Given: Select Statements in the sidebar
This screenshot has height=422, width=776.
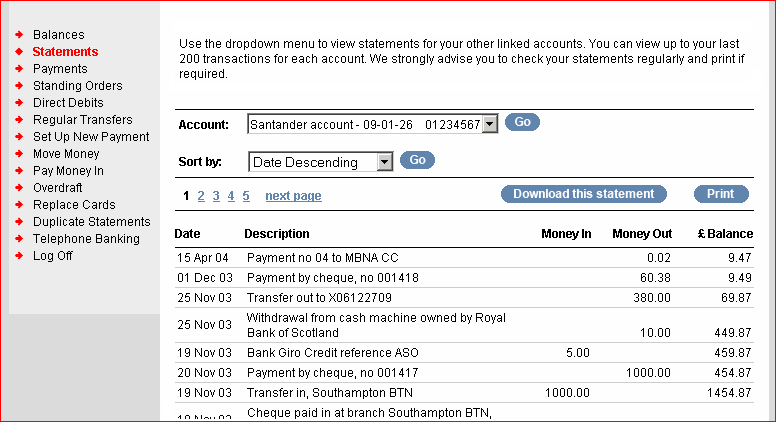Looking at the screenshot, I should tap(65, 51).
